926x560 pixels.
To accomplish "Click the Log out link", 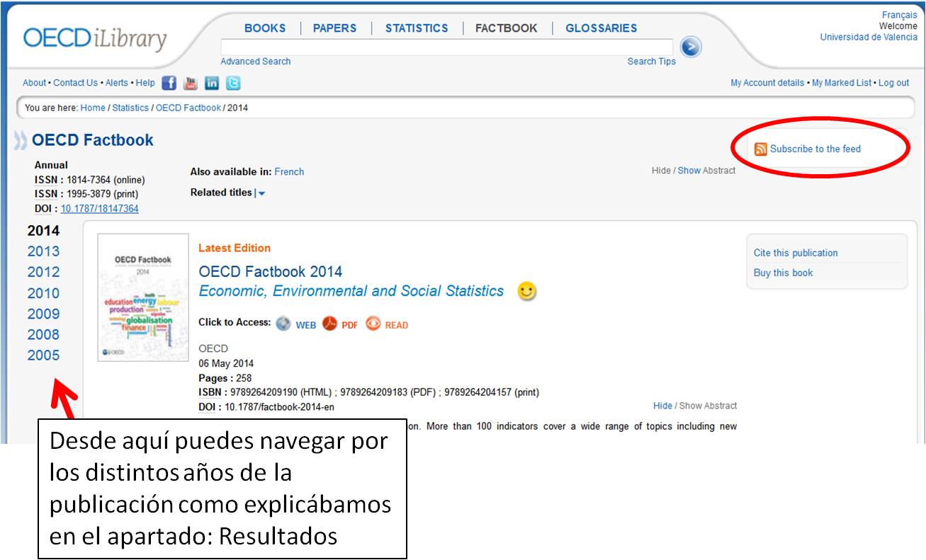I will [894, 83].
